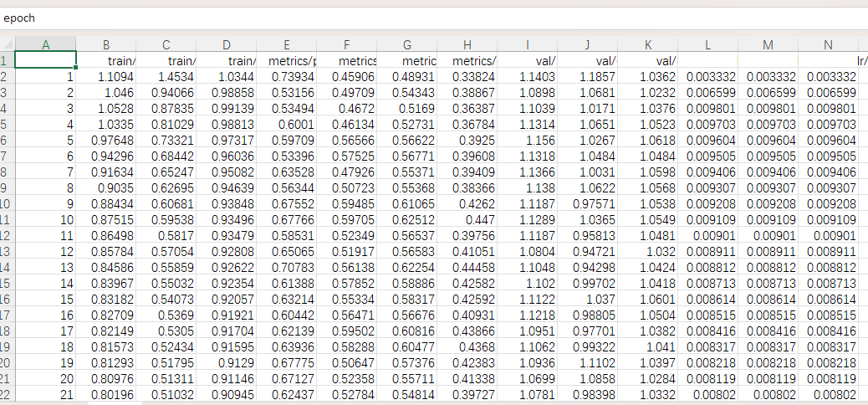Select cell with value 0.48931

407,76
